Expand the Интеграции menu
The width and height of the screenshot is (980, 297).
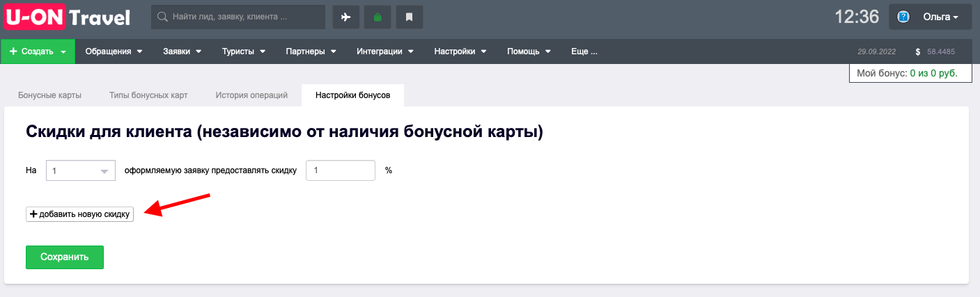(385, 51)
